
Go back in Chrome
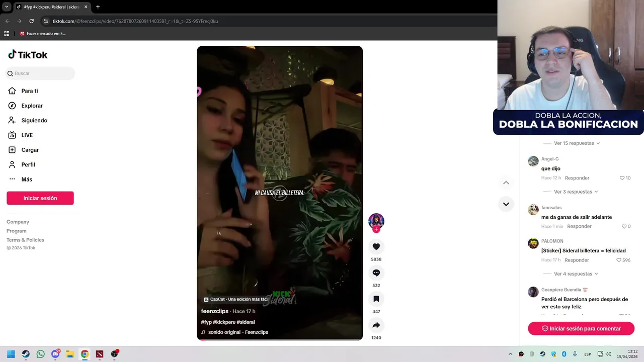tap(7, 21)
